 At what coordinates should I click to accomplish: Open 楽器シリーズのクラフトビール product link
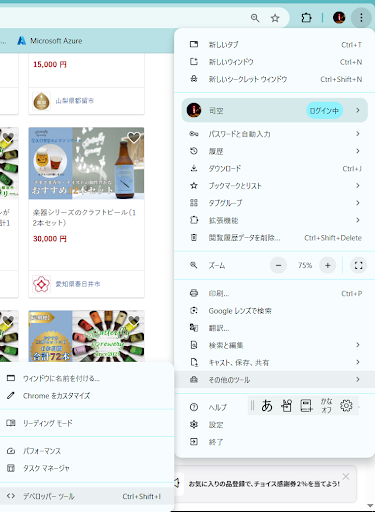(84, 217)
